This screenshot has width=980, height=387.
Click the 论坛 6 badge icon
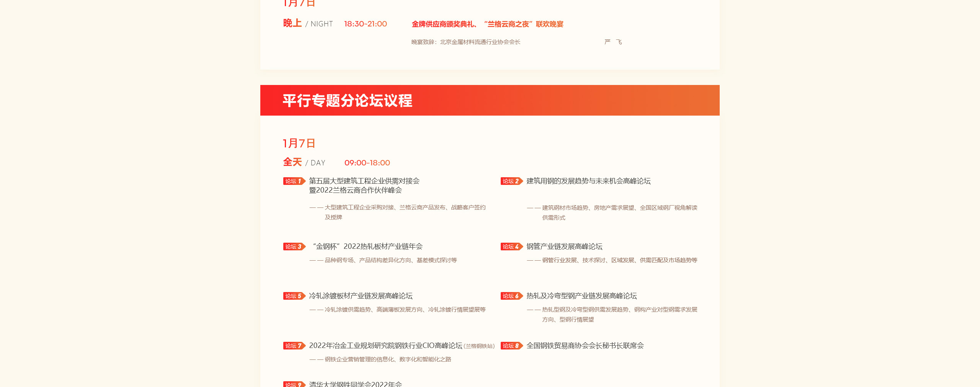tap(511, 296)
